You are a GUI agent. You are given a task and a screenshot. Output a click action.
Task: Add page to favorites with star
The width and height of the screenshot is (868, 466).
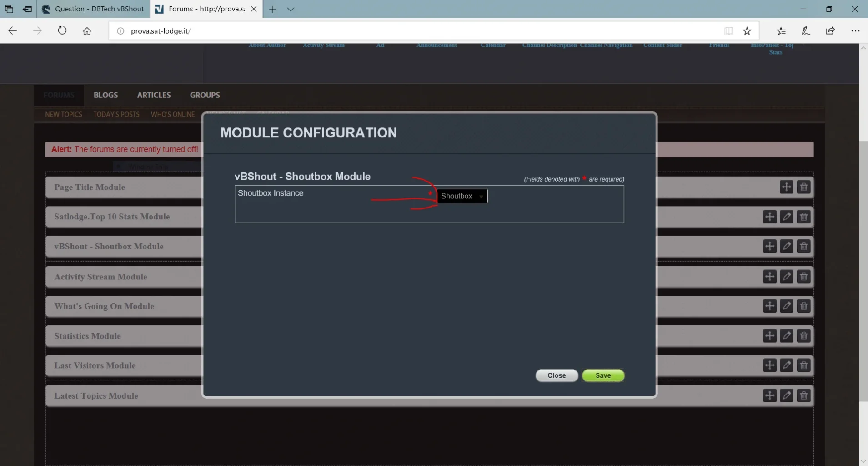point(747,31)
